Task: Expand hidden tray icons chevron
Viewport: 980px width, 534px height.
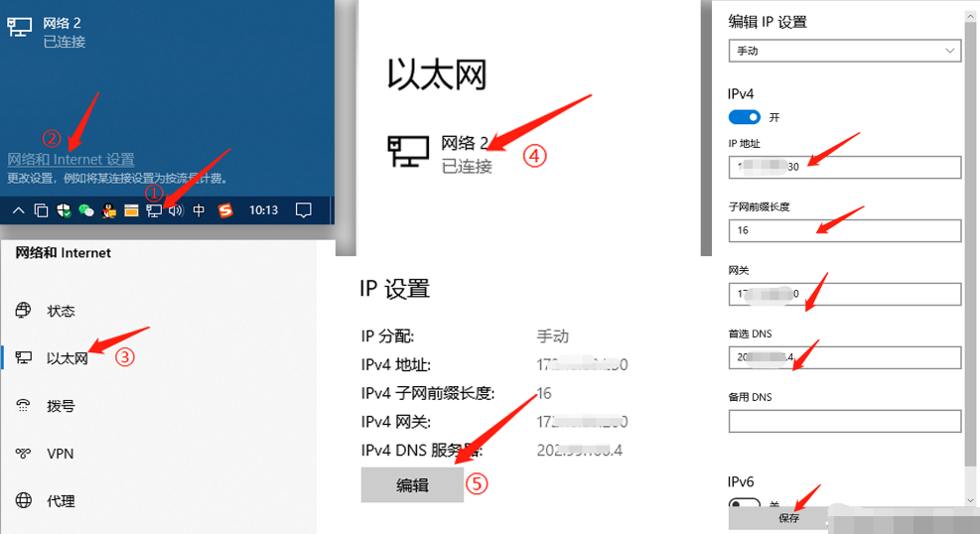Action: (19, 210)
